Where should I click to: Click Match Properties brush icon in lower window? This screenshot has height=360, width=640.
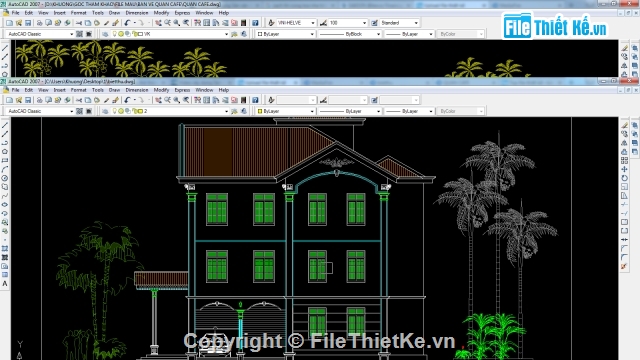click(107, 100)
